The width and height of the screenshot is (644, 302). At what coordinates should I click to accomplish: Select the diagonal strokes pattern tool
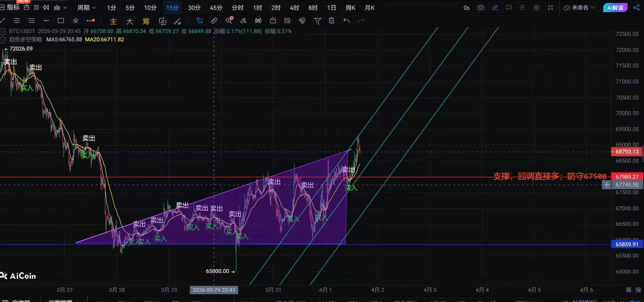(76, 21)
